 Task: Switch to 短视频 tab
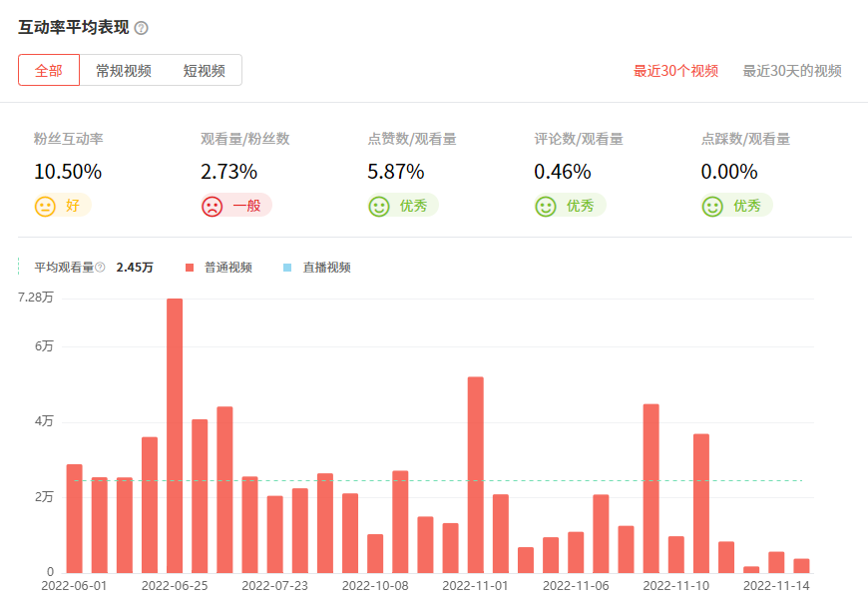point(204,71)
